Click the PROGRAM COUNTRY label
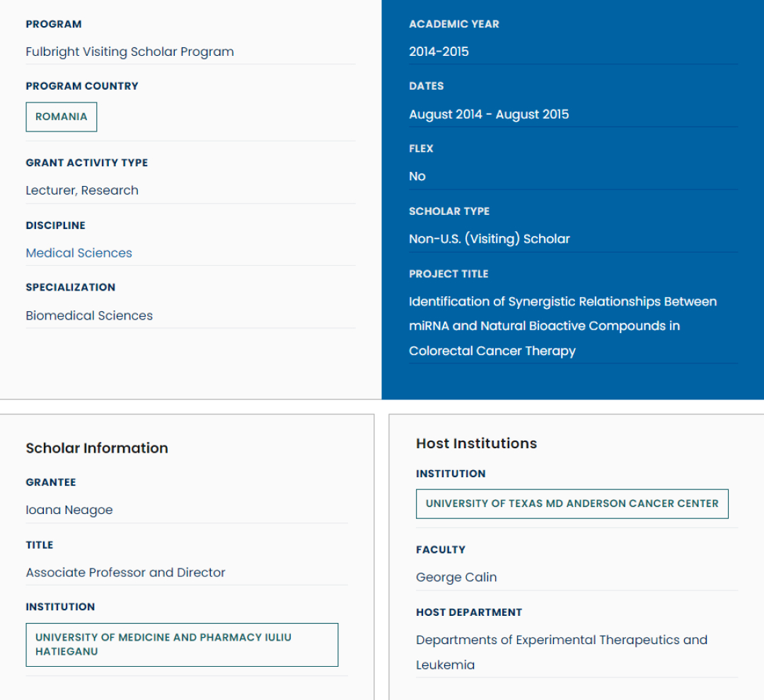Screen dimensions: 764x700 pos(82,86)
